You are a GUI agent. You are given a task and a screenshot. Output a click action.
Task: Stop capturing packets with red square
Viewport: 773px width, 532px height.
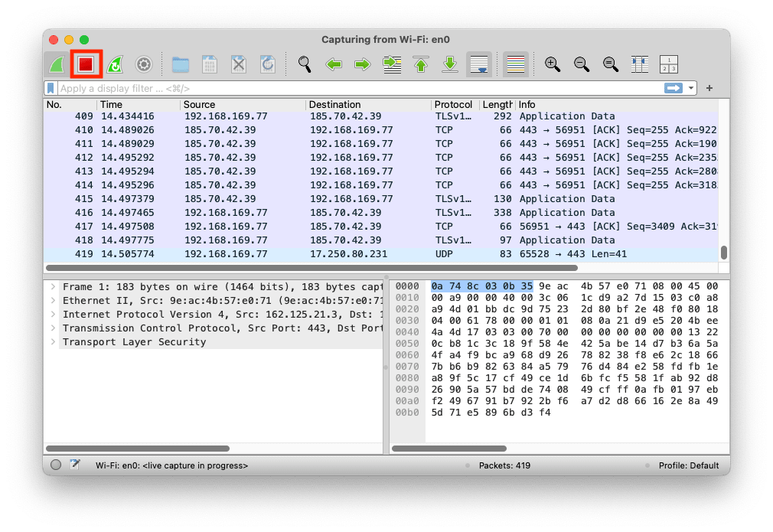[x=86, y=64]
